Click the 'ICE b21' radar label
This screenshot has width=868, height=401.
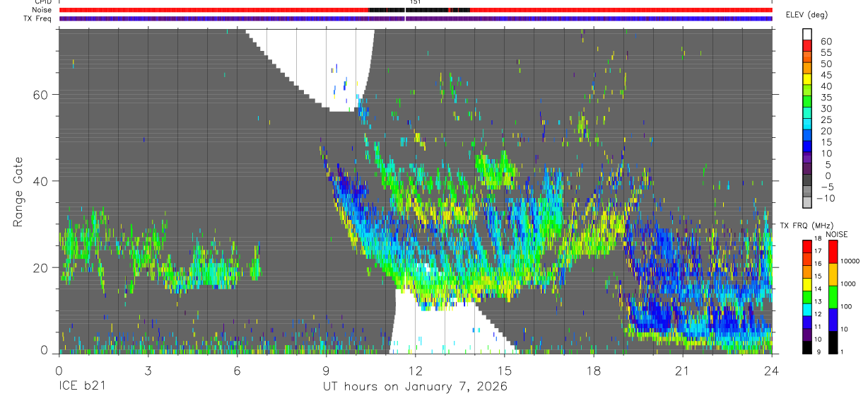point(82,387)
